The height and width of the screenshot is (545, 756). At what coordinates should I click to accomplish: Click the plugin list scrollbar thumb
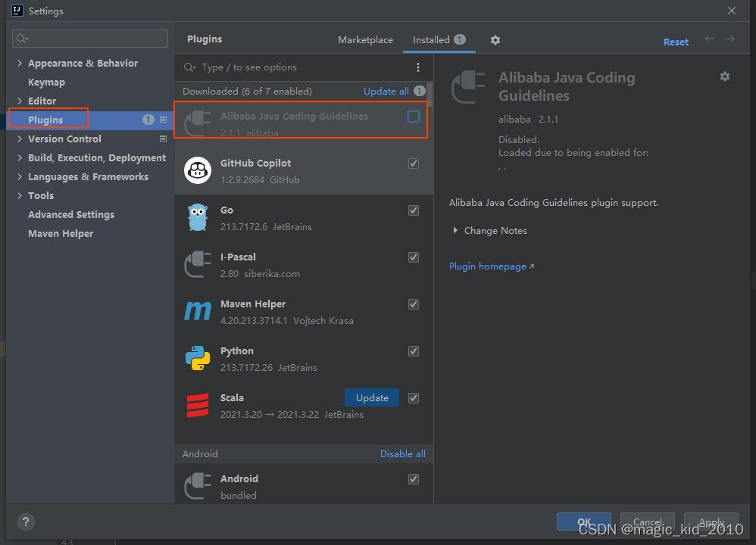[430, 95]
